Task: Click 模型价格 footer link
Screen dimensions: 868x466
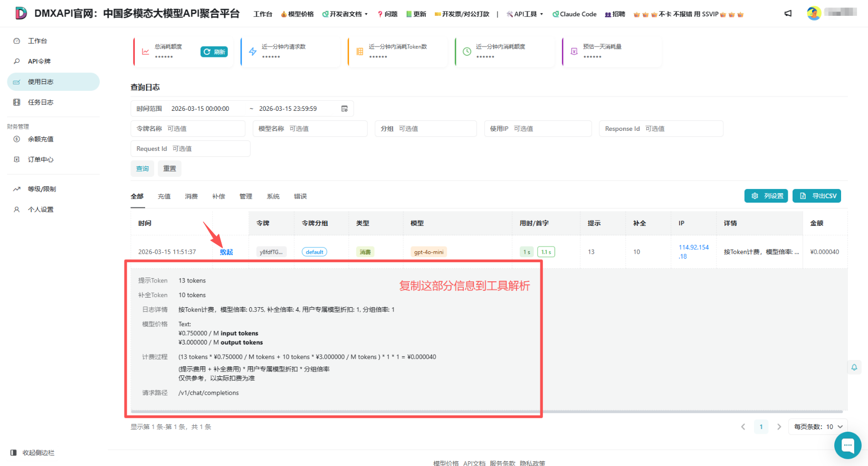Action: (x=446, y=463)
